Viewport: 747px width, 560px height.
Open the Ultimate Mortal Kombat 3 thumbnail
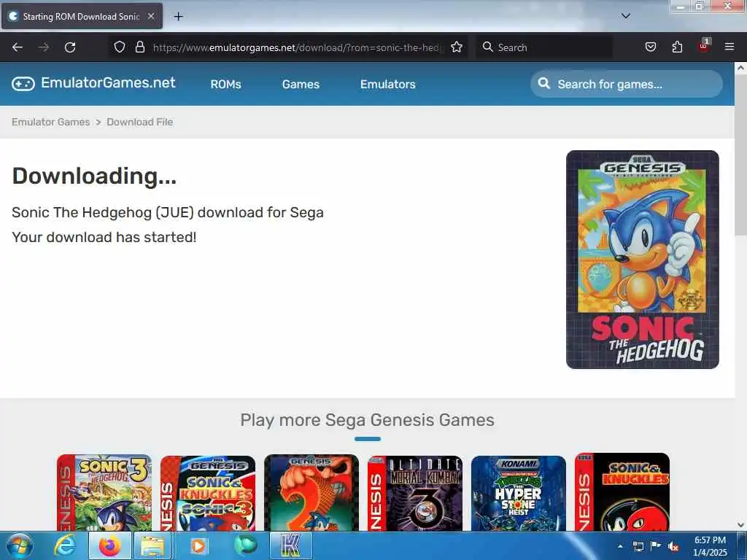415,493
